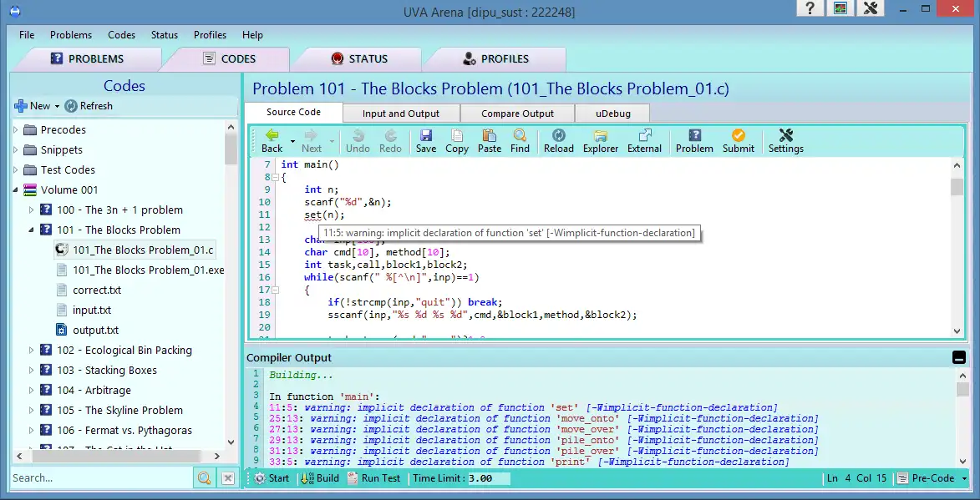Open editor Settings tools icon

coord(786,135)
